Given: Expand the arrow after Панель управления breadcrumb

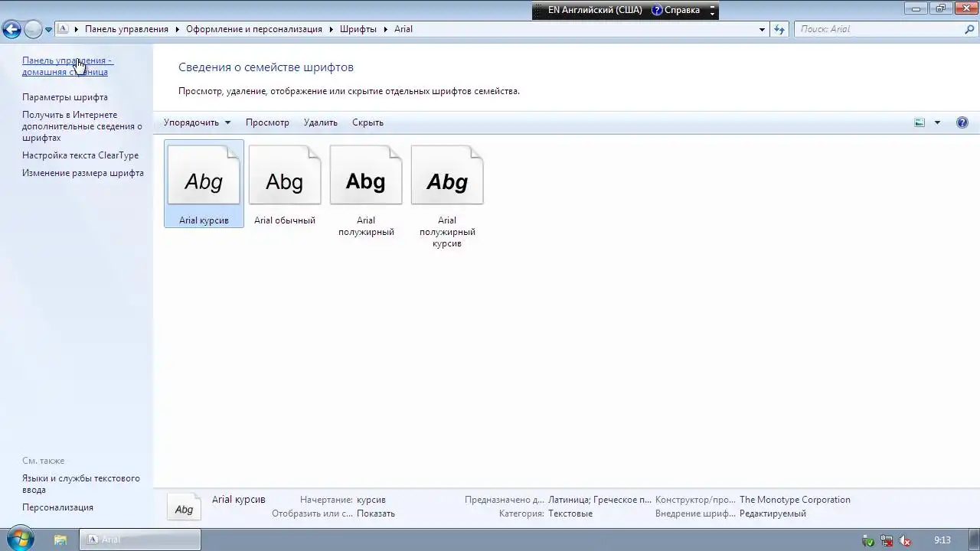Looking at the screenshot, I should (178, 29).
